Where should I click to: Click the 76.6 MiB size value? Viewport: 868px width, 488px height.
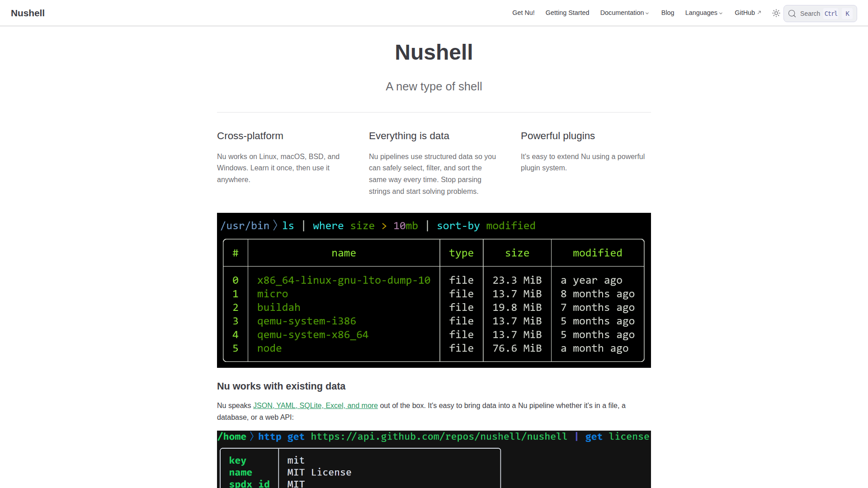[517, 348]
